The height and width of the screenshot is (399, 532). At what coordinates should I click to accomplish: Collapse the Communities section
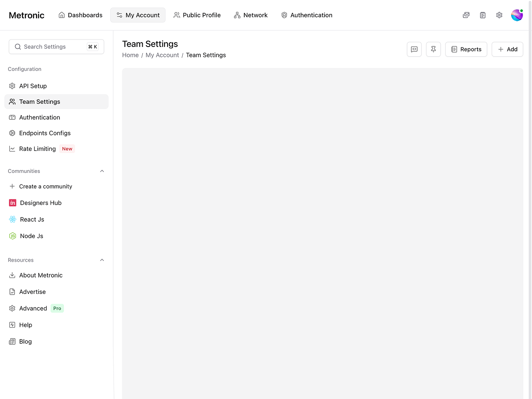click(x=102, y=171)
